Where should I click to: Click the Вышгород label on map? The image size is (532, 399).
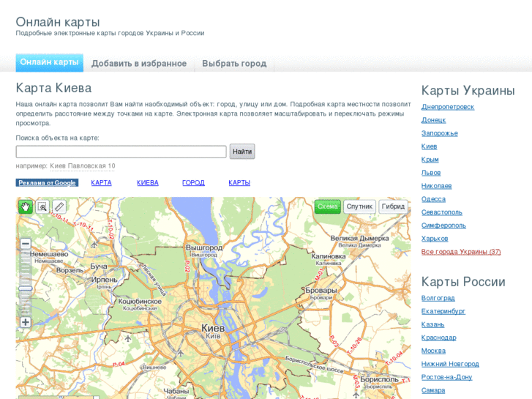coord(204,247)
